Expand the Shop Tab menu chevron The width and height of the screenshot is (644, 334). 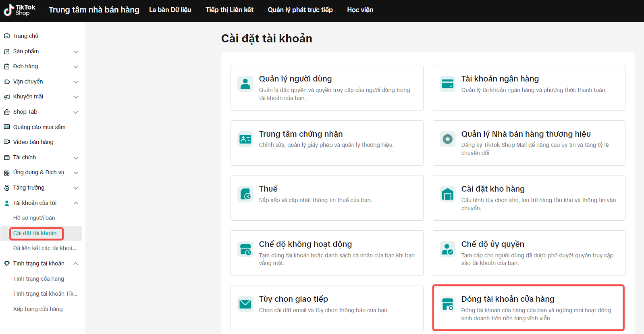[x=76, y=112]
